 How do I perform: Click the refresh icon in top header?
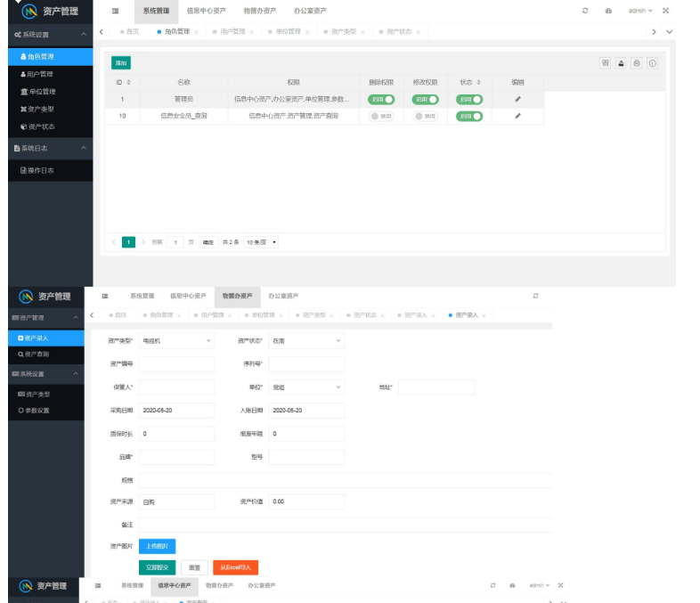pyautogui.click(x=585, y=11)
